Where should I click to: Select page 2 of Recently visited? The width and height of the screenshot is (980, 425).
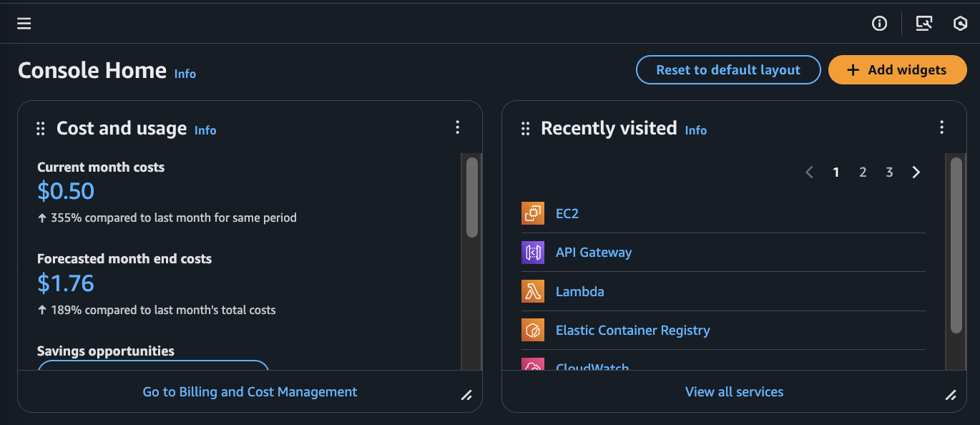(x=863, y=172)
